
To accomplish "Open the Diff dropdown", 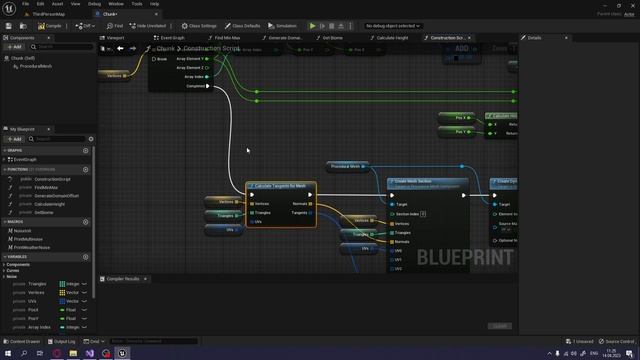I will [x=85, y=26].
